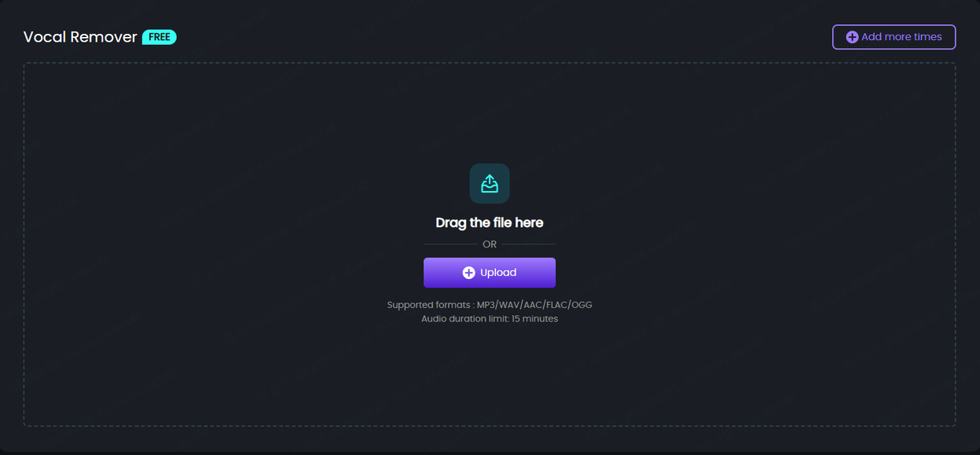The width and height of the screenshot is (980, 455).
Task: Click the "Upload" word label
Action: point(498,273)
